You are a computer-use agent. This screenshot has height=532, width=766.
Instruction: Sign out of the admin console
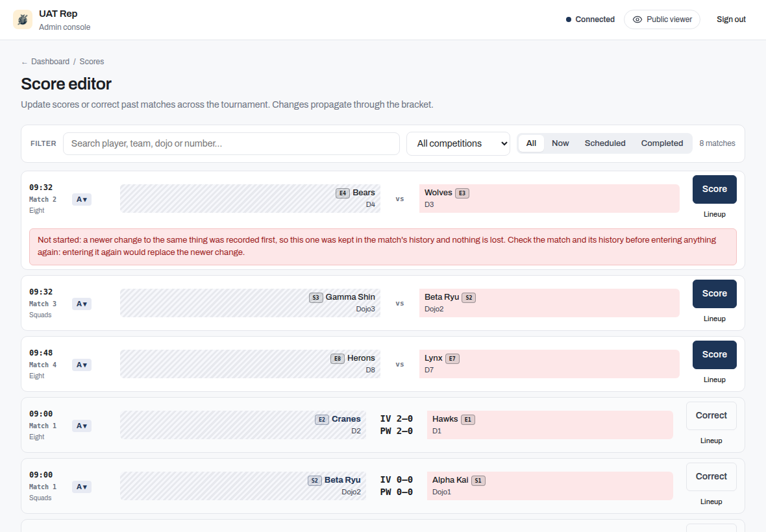tap(731, 19)
